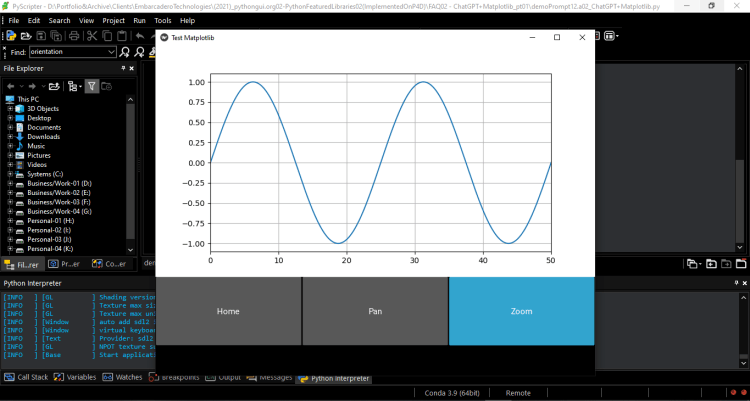This screenshot has height=401, width=750.
Task: Select Personal-01 (H:) drive
Action: (51, 221)
